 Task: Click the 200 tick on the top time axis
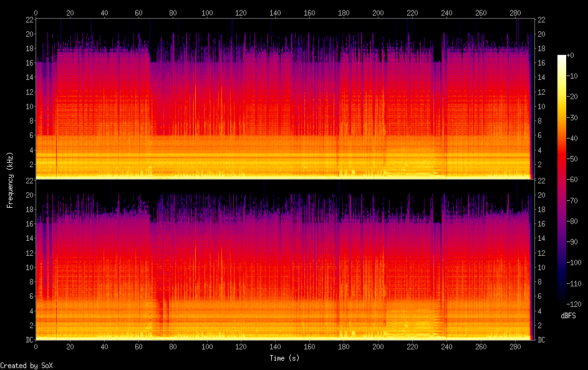[378, 12]
